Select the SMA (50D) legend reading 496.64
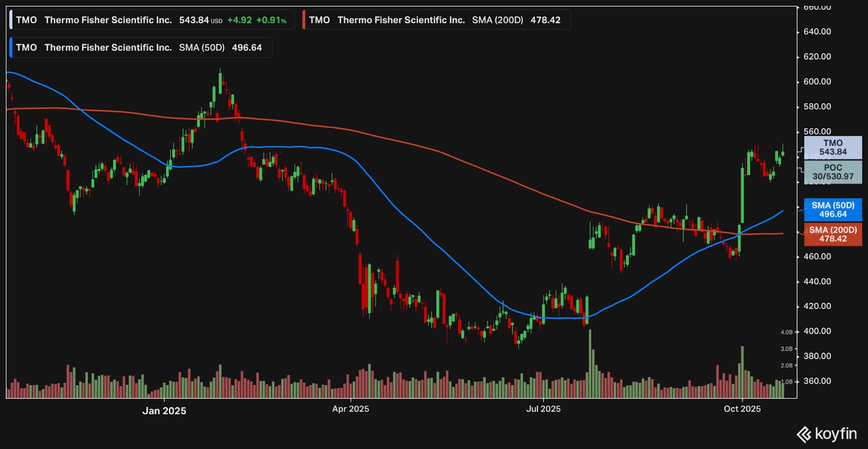This screenshot has height=449, width=868. [141, 47]
